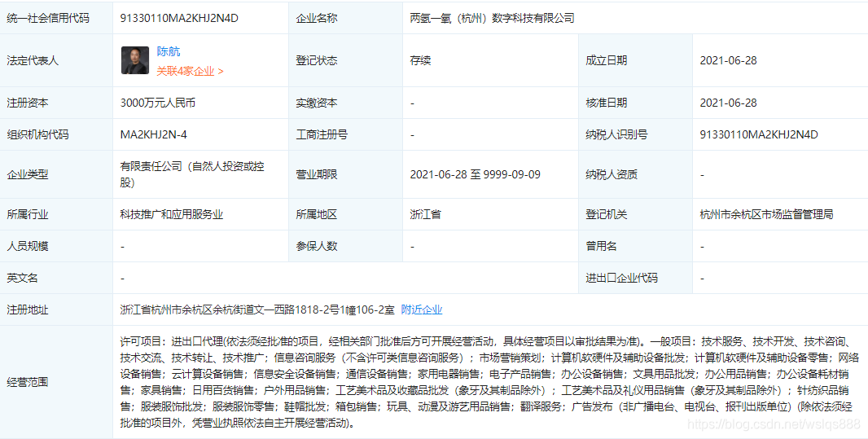Image resolution: width=868 pixels, height=439 pixels.
Task: Click the 法定代表人 label cell
Action: tap(56, 60)
